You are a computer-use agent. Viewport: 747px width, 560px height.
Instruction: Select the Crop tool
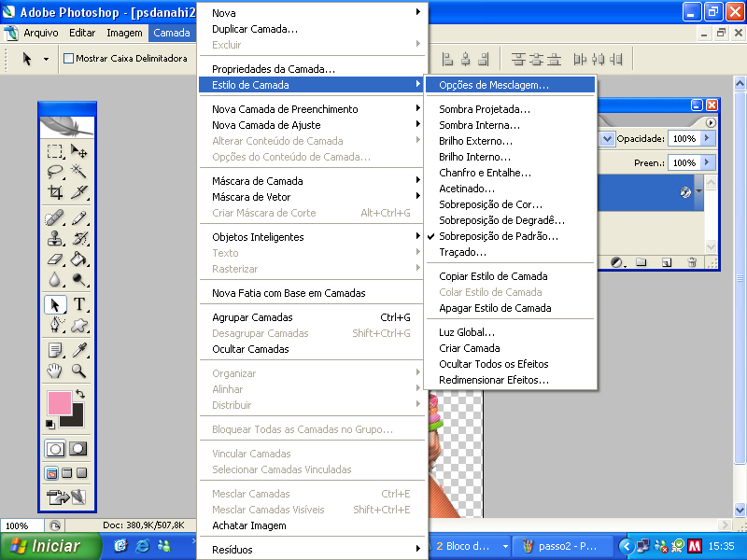(x=55, y=192)
